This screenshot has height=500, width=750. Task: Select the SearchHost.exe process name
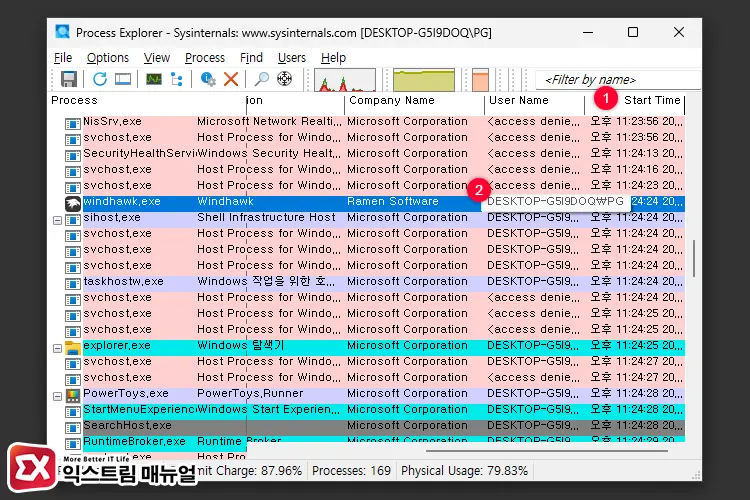click(127, 425)
